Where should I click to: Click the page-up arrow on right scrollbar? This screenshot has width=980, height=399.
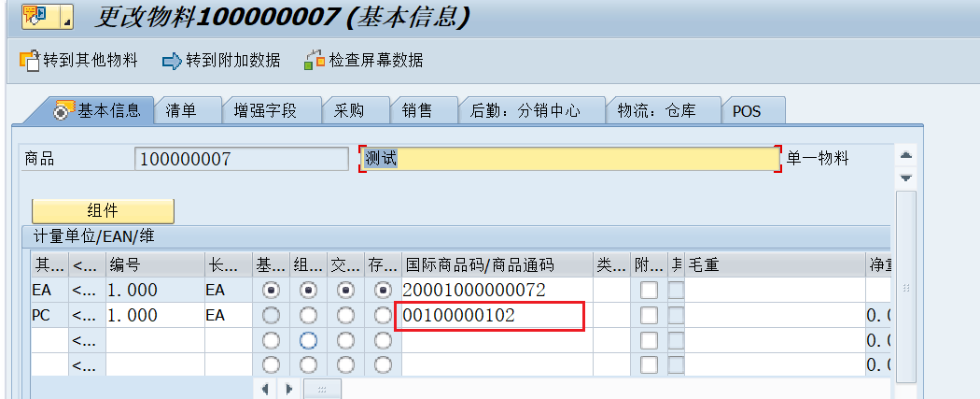coord(905,156)
